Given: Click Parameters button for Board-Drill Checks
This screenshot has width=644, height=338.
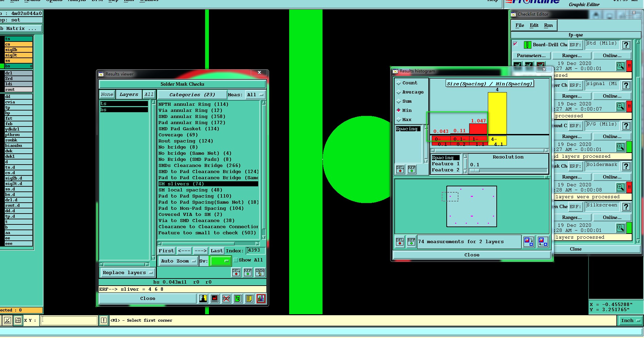Looking at the screenshot, I should point(531,56).
